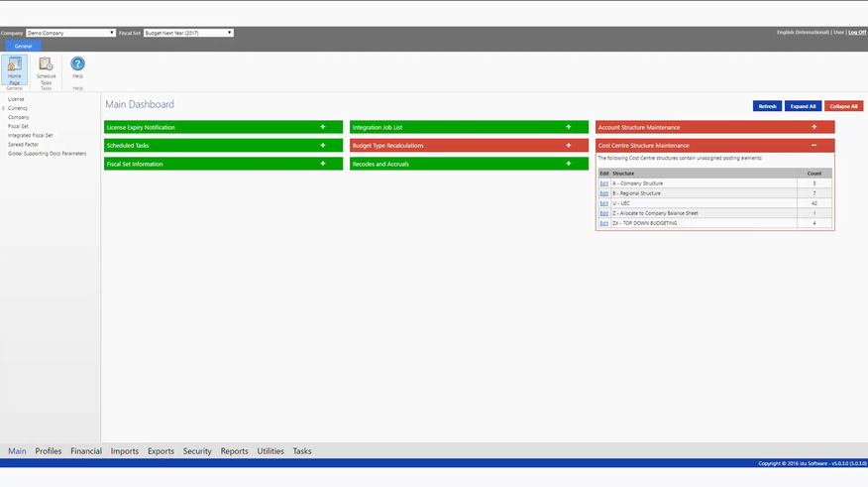Expand the Account Structure Maintenance panel
Viewport: 868px width, 487px height.
814,127
